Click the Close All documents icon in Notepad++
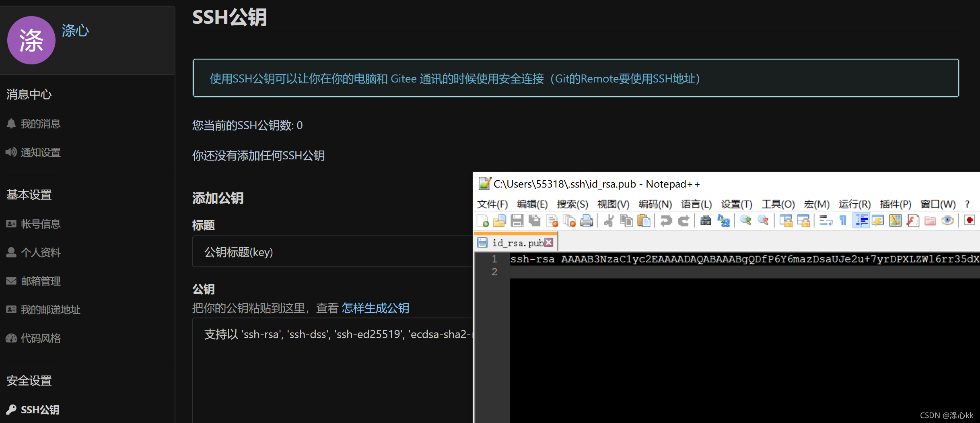This screenshot has height=423, width=980. (x=569, y=221)
